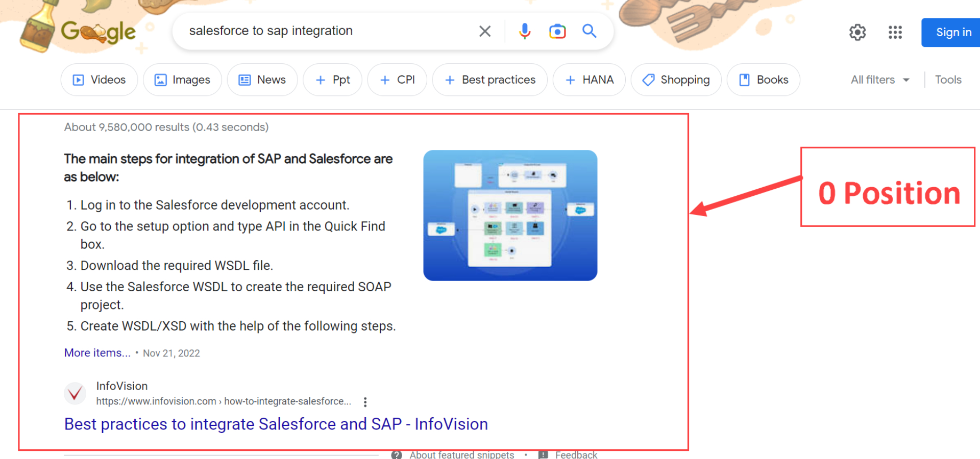Image resolution: width=980 pixels, height=459 pixels.
Task: Toggle the HANA search filter chip
Action: point(589,80)
